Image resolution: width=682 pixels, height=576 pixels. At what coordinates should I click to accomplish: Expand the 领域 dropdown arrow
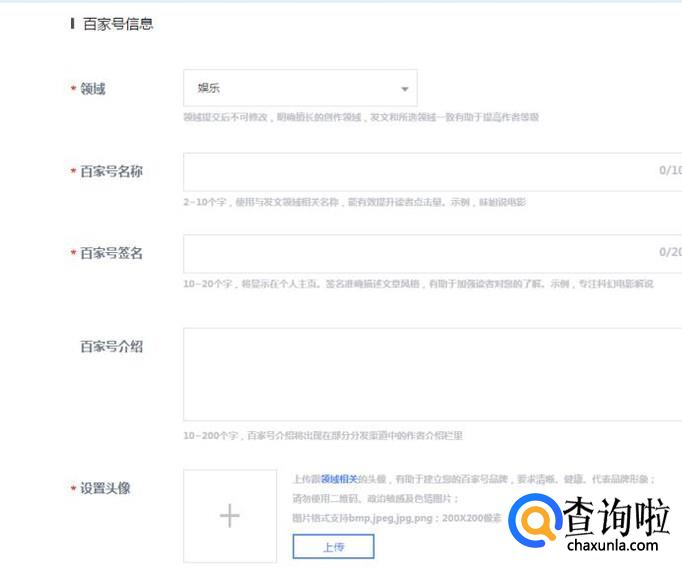point(404,89)
